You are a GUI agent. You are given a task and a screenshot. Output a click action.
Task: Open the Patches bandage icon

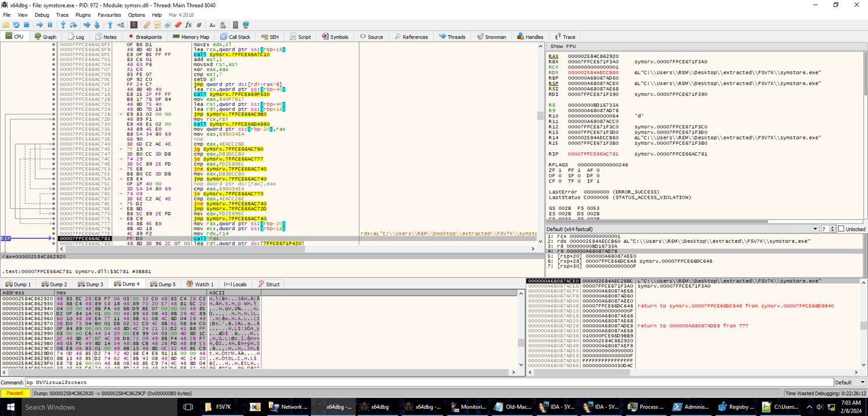[x=147, y=25]
